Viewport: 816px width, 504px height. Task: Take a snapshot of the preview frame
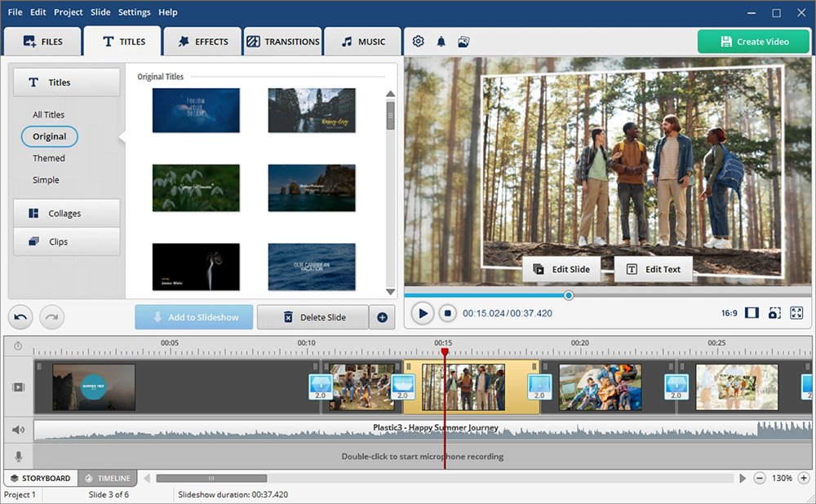click(774, 312)
